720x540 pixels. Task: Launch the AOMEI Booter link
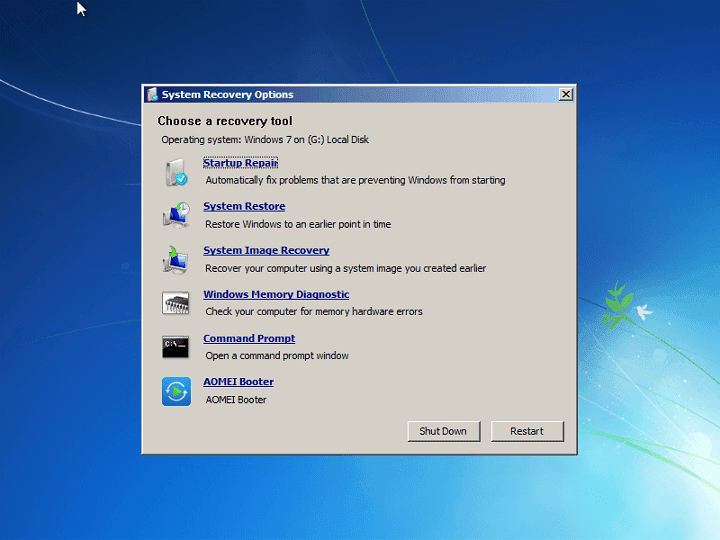[x=238, y=382]
